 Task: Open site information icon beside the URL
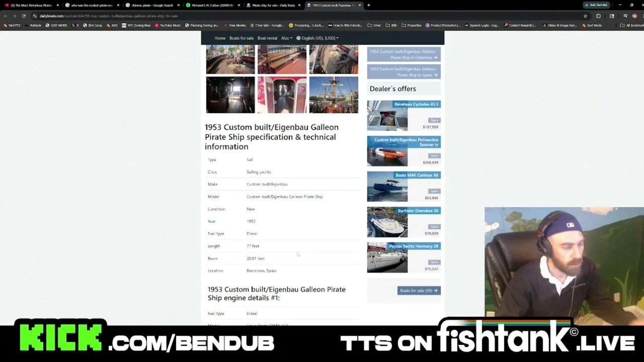point(35,16)
